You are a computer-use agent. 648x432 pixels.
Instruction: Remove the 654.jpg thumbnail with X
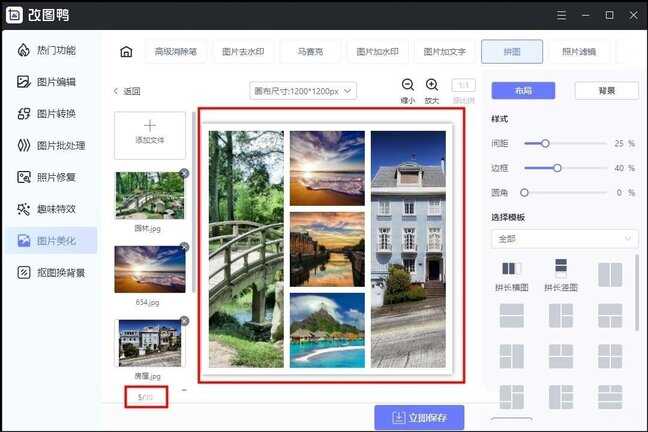click(x=184, y=247)
